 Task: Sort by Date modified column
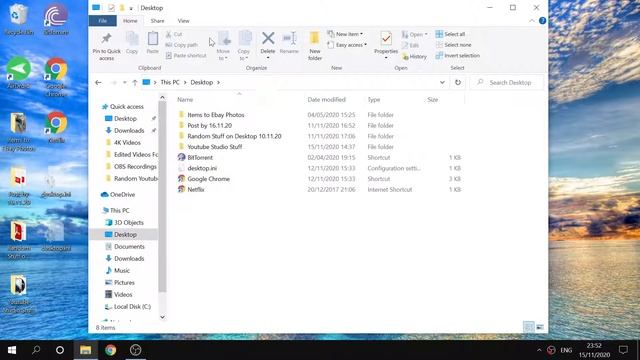(x=327, y=100)
